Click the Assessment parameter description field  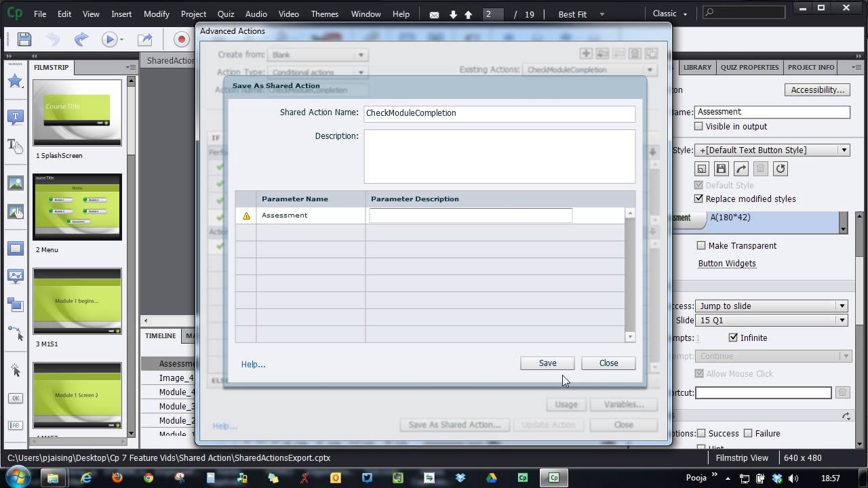471,216
